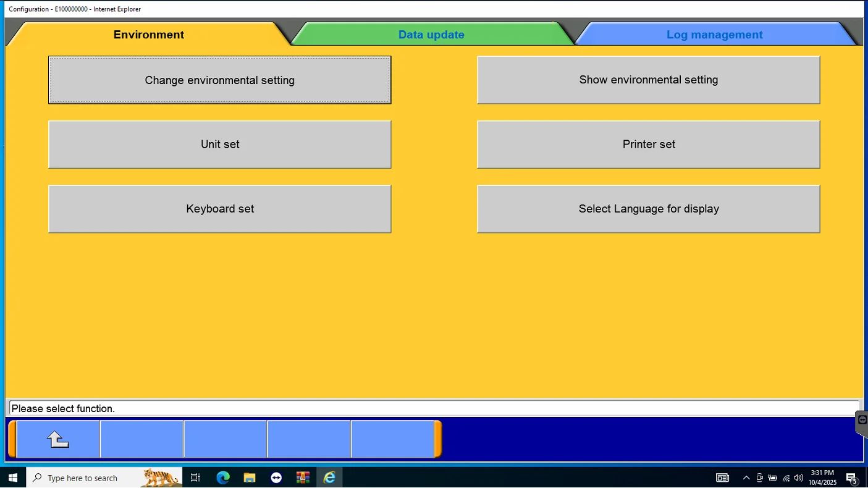The height and width of the screenshot is (488, 868).
Task: Click the Internet Explorer taskbar icon
Action: coord(329,477)
